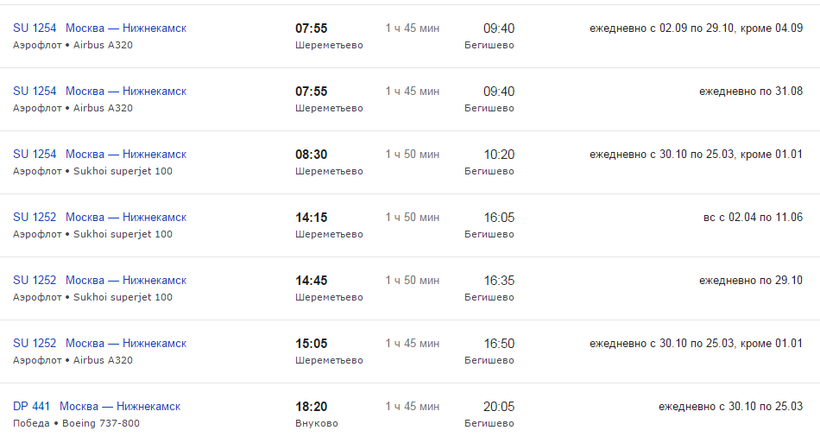Open route link of the 15:05 flight
Viewport: 820px width, 443px height.
point(126,343)
